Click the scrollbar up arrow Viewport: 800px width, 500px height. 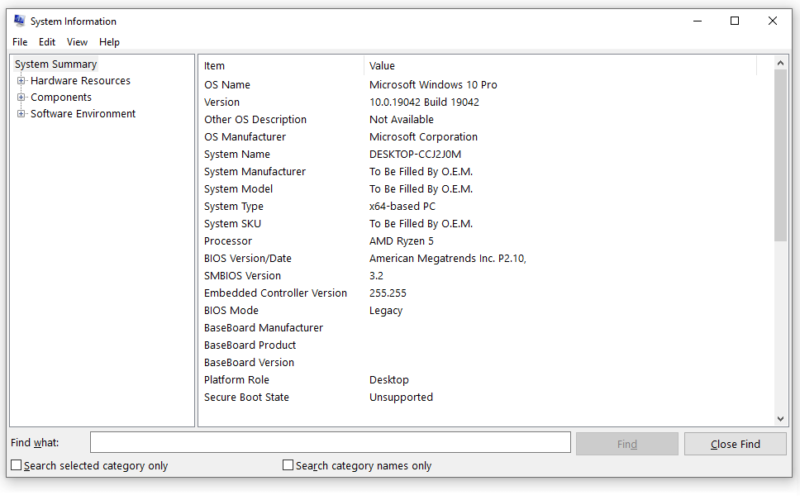780,63
